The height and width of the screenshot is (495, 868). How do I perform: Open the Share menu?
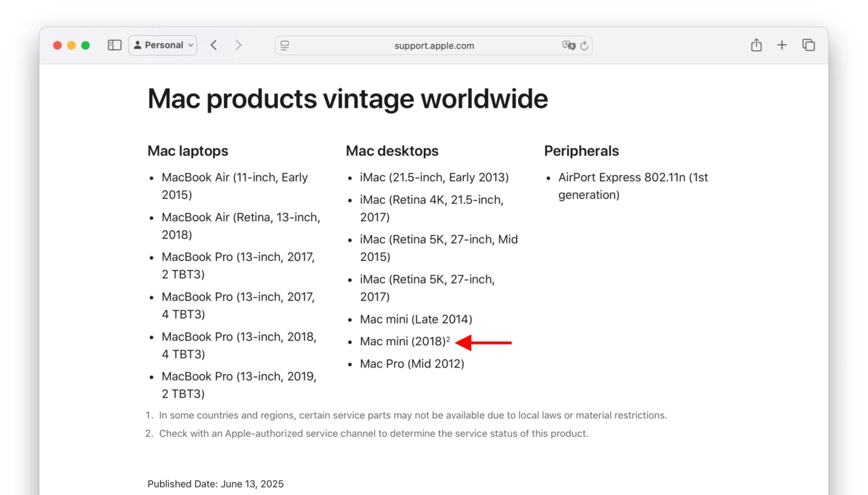coord(756,45)
